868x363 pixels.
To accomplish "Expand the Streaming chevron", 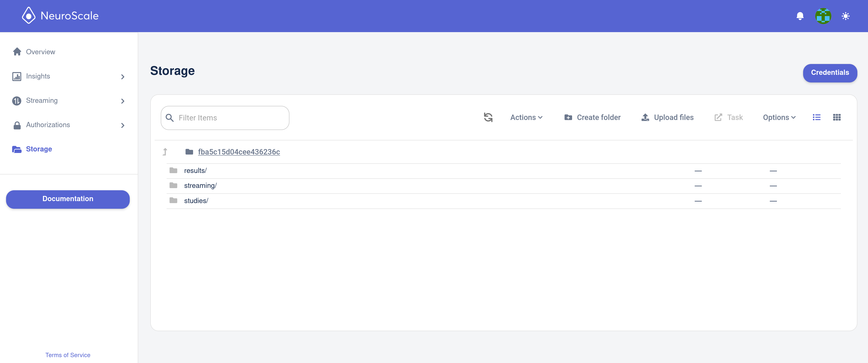I will [x=123, y=101].
